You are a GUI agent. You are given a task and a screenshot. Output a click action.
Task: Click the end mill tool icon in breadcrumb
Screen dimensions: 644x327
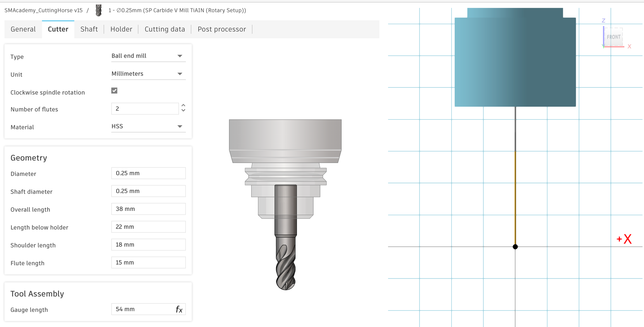tap(99, 10)
